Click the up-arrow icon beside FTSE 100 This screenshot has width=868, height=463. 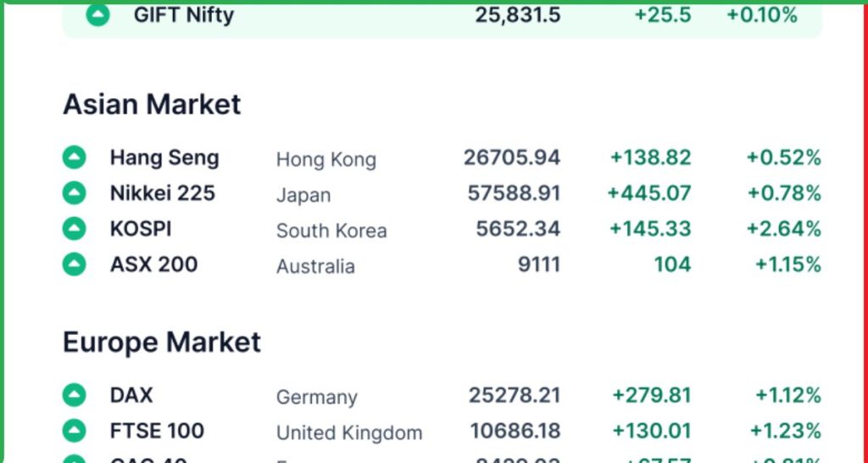click(x=75, y=431)
